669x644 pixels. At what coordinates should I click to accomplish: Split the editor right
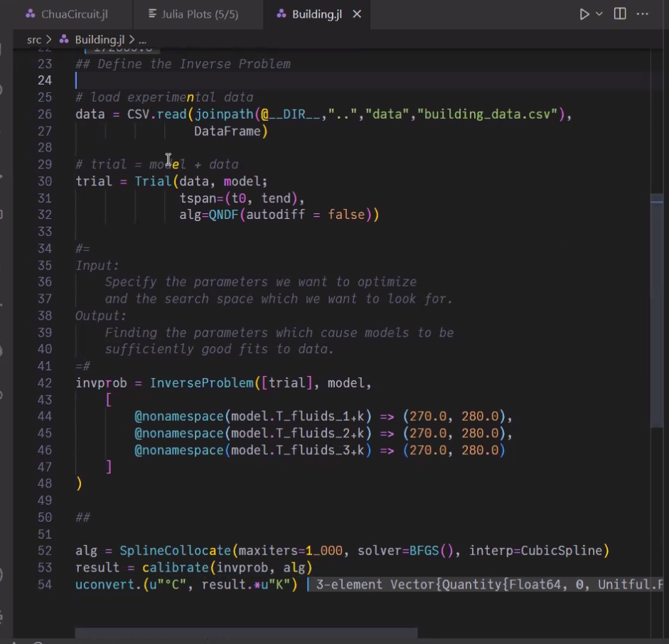(620, 14)
